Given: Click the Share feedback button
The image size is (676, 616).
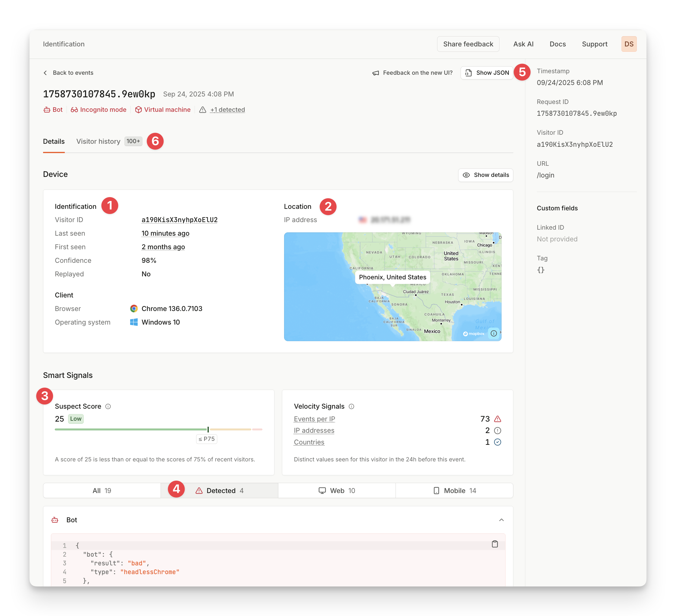Looking at the screenshot, I should point(468,44).
